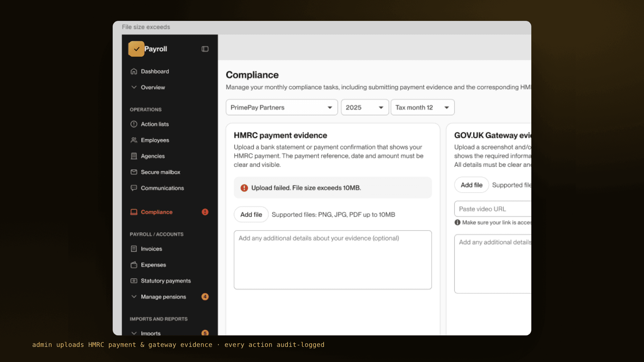Click the Employees people icon
Screen dimensions: 644x362
coord(134,140)
